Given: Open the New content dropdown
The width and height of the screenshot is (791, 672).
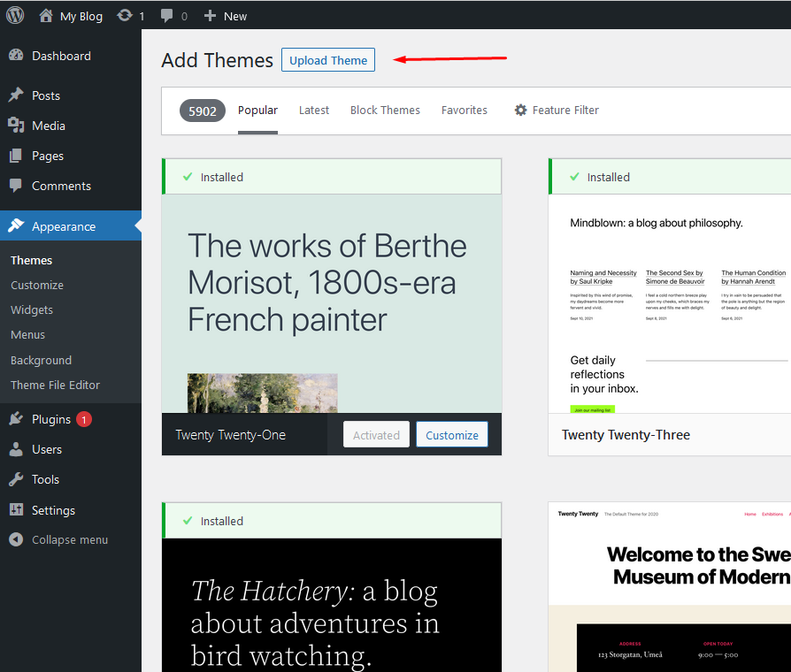Looking at the screenshot, I should click(x=226, y=16).
